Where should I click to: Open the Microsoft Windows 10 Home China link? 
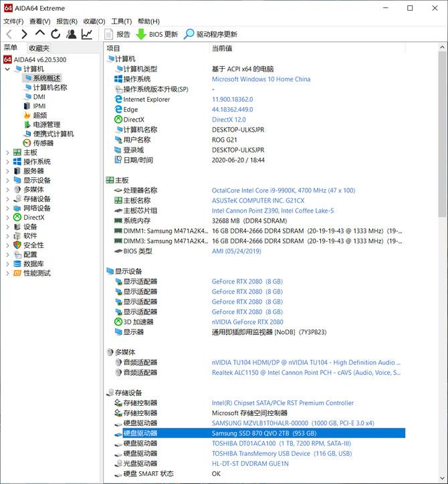tap(261, 79)
